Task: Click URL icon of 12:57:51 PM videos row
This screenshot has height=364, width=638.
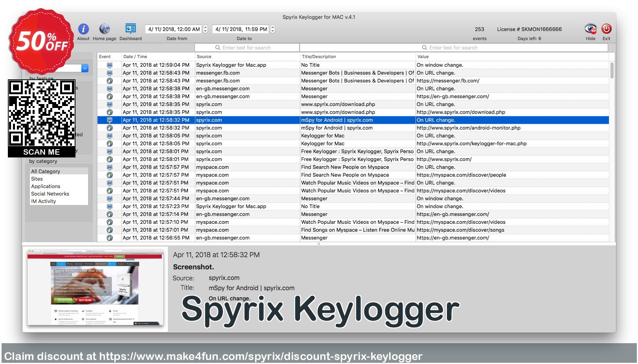Action: pos(110,191)
